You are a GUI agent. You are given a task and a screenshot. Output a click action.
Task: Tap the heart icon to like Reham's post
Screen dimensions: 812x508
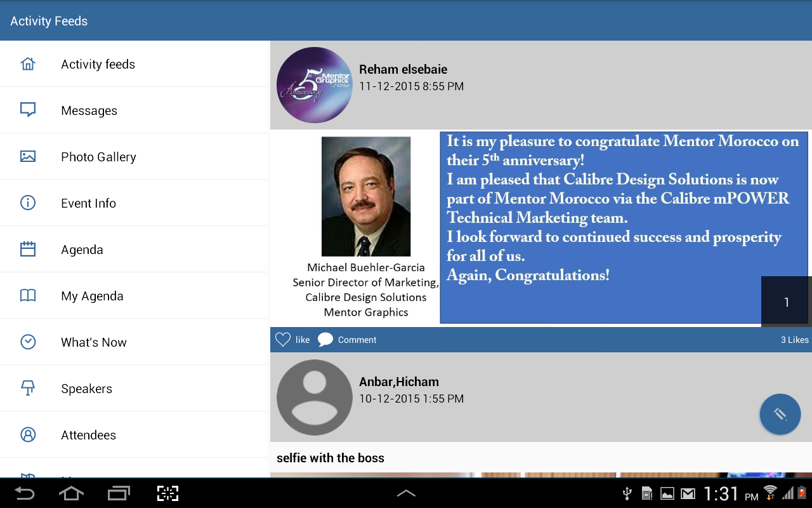[x=282, y=340]
